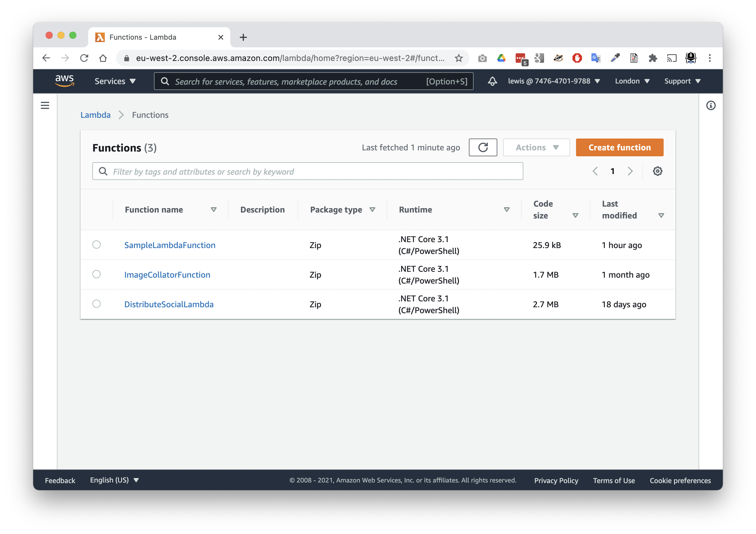Click the Description column header
This screenshot has width=756, height=534.
263,210
